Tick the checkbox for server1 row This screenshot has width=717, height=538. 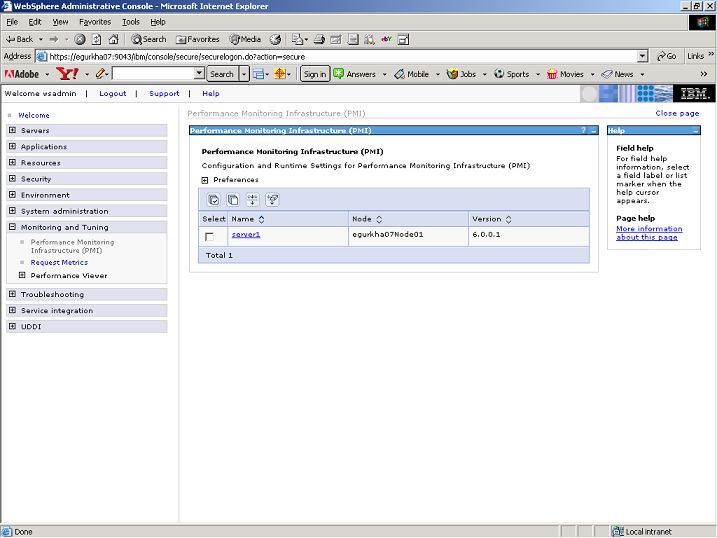pyautogui.click(x=209, y=237)
